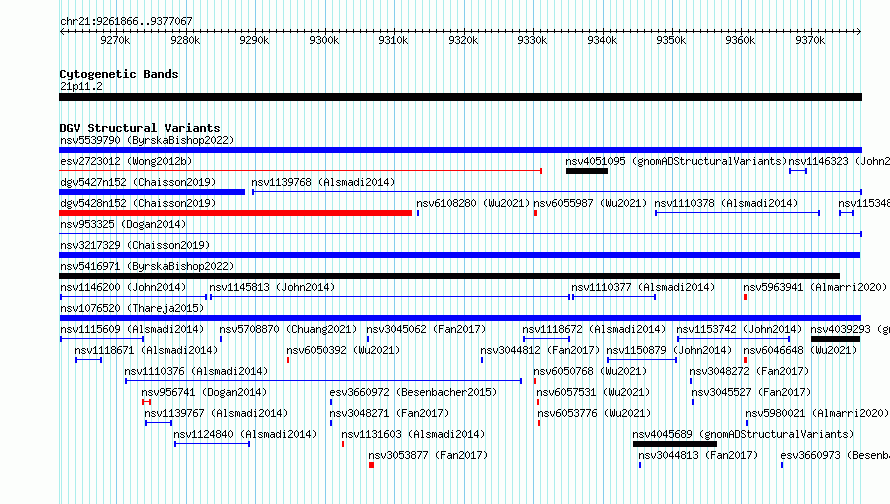Click nsv1146200 (John2014) label
The width and height of the screenshot is (890, 504).
123,287
